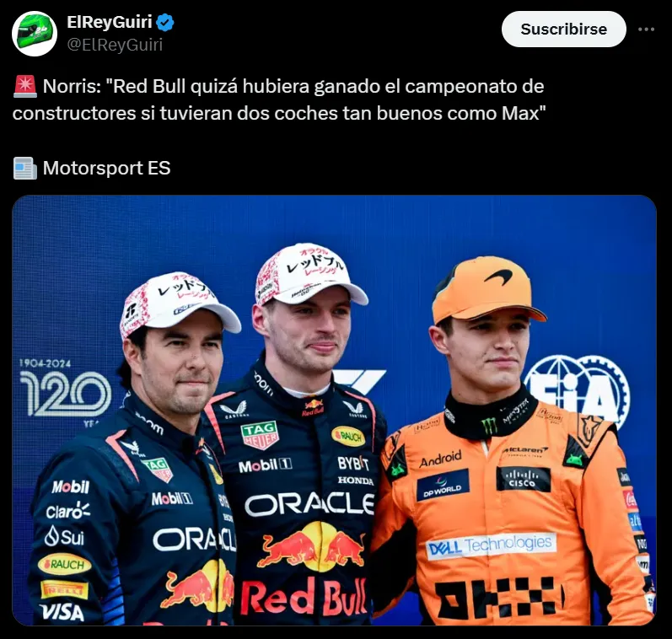Click the newspaper emoji beside Motorsport ES
Image resolution: width=672 pixels, height=639 pixels.
pyautogui.click(x=24, y=168)
